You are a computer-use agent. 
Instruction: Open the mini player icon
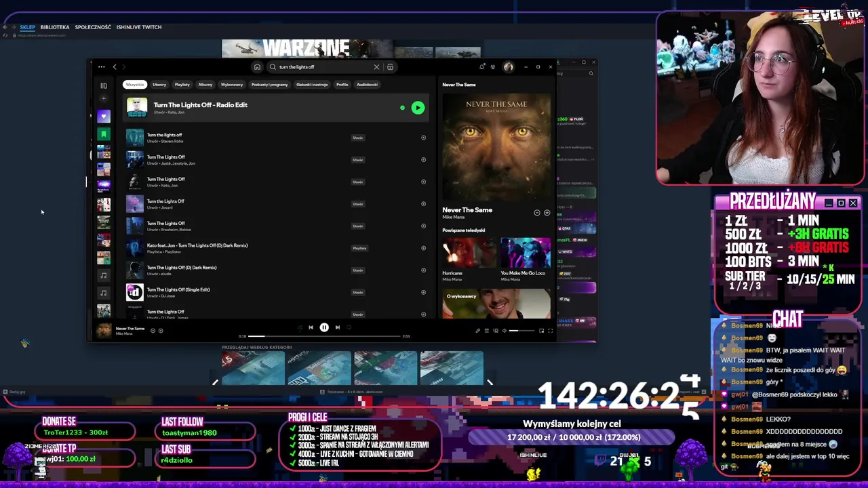(541, 331)
